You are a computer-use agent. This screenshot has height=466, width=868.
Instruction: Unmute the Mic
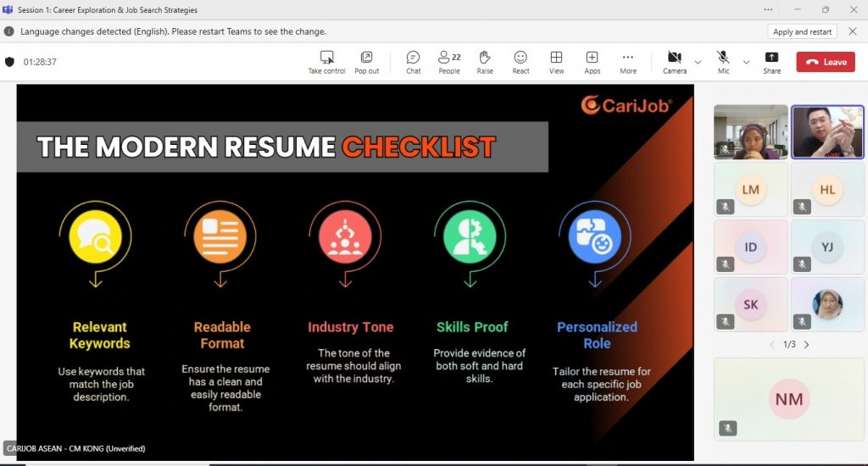(723, 62)
